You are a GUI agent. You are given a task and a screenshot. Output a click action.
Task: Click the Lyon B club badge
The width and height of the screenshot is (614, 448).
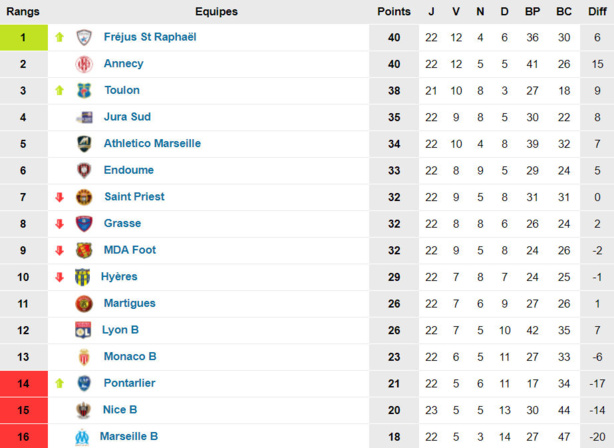pyautogui.click(x=84, y=330)
